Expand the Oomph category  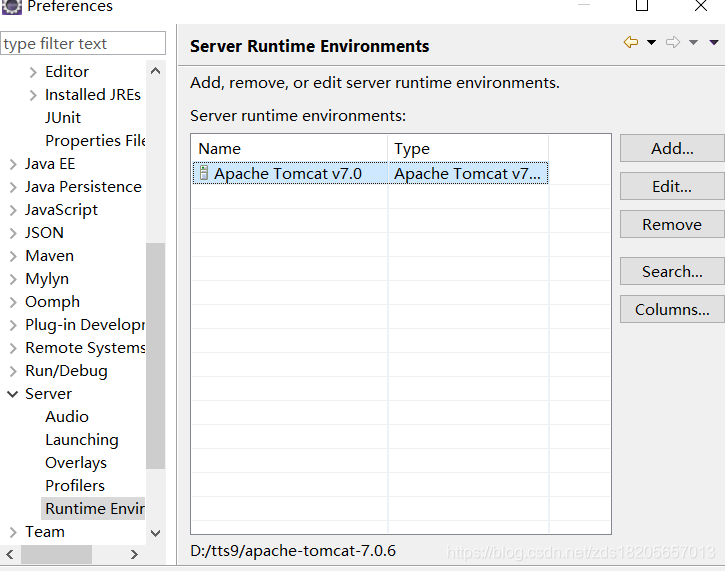pos(12,302)
